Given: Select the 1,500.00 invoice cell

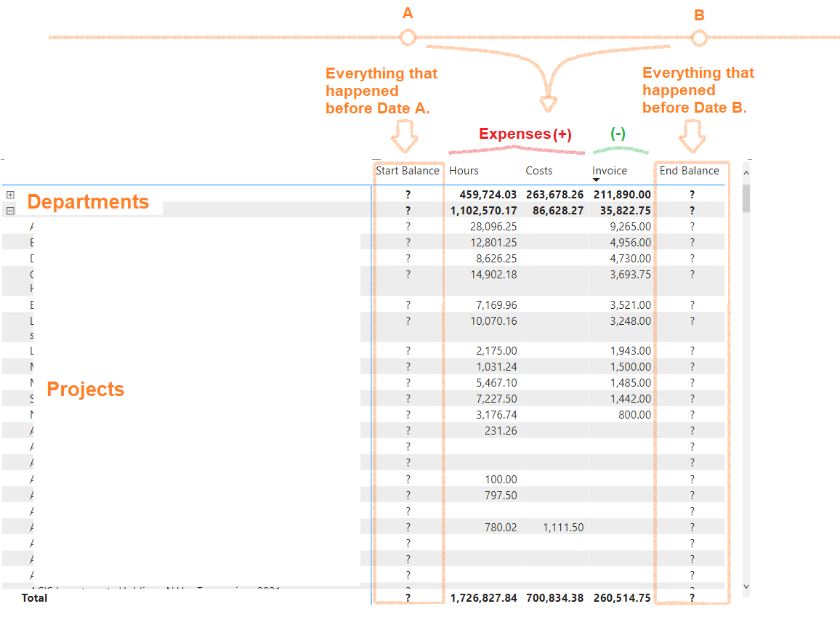Looking at the screenshot, I should pos(631,368).
